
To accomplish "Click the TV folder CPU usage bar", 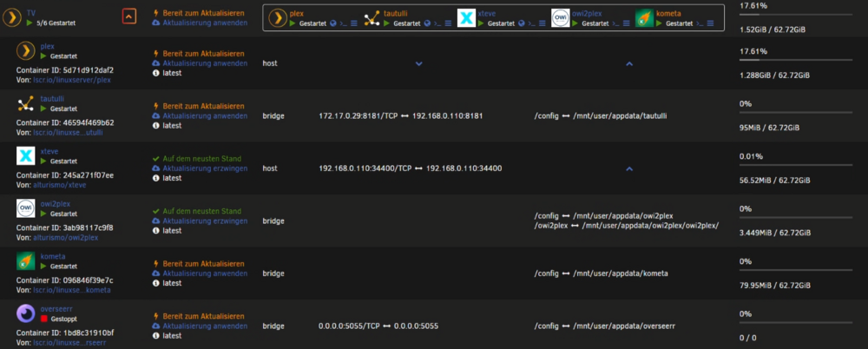I will (795, 15).
